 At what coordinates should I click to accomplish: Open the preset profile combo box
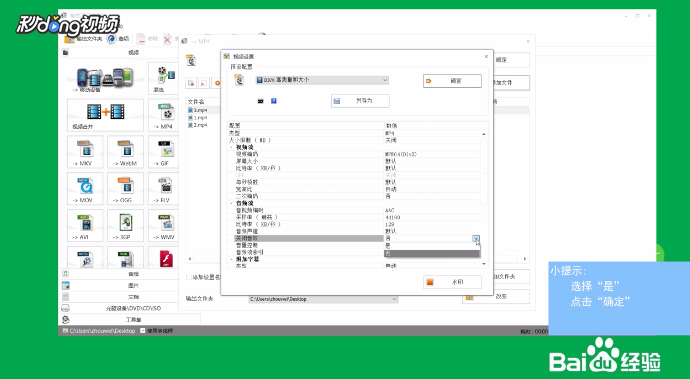[322, 80]
